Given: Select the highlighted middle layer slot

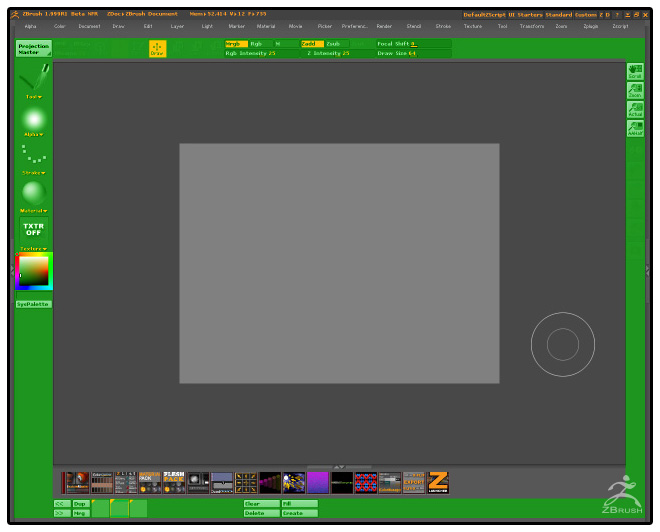Looking at the screenshot, I should (x=120, y=508).
